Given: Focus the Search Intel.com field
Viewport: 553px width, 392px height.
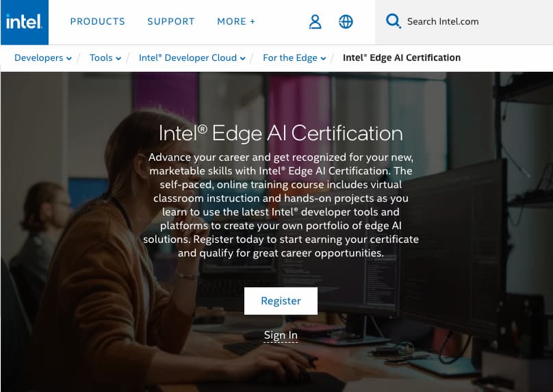Looking at the screenshot, I should pyautogui.click(x=464, y=22).
